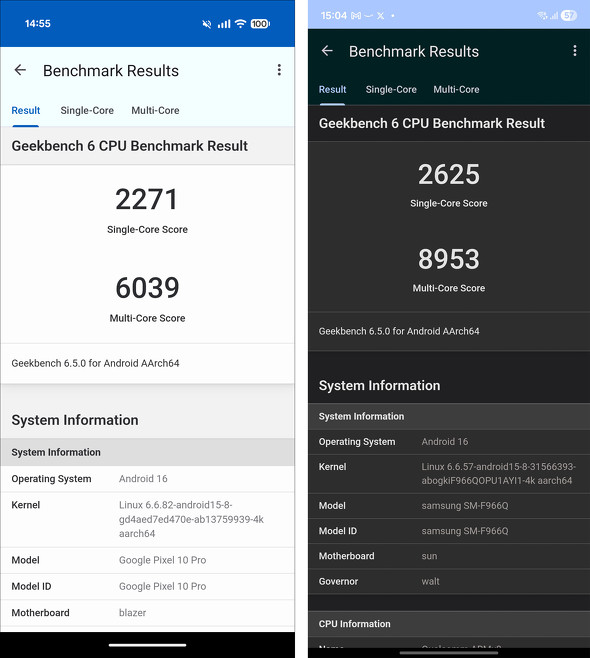Tap Geekbench 6.5.0 version text on right phone

coord(399,331)
